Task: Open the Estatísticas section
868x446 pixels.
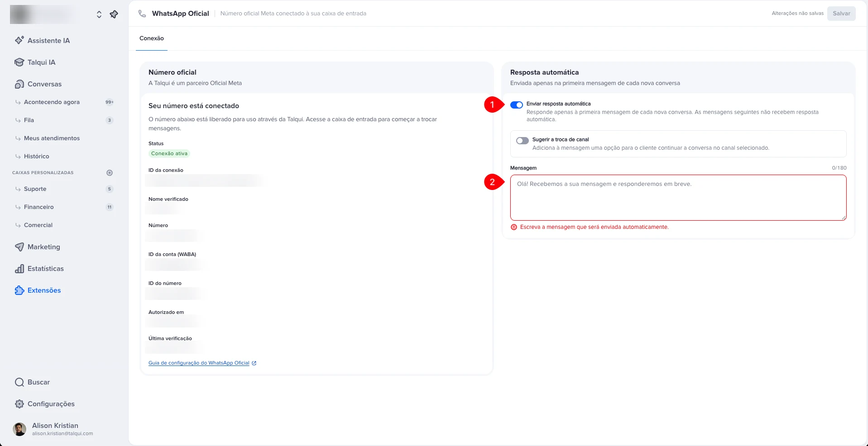Action: point(45,269)
